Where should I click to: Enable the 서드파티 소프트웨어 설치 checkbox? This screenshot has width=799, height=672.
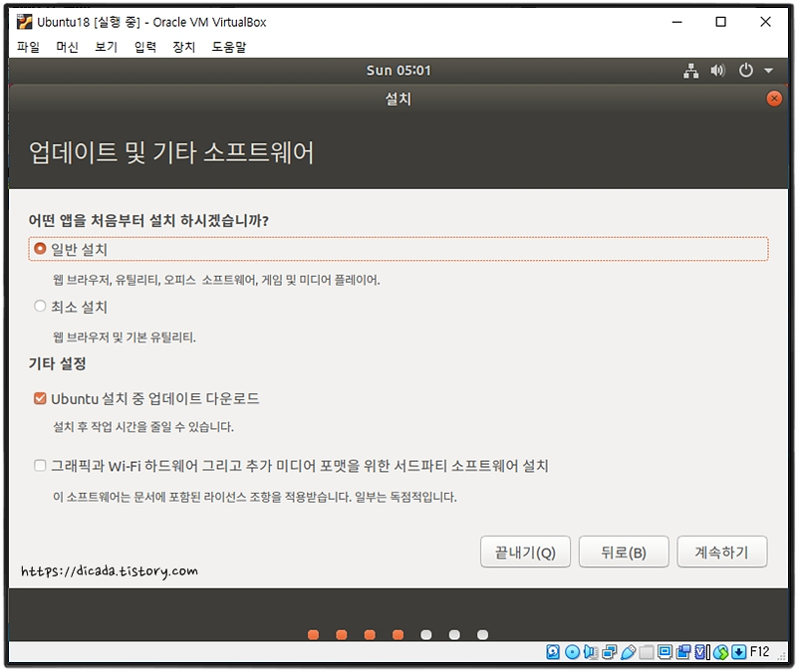point(40,465)
